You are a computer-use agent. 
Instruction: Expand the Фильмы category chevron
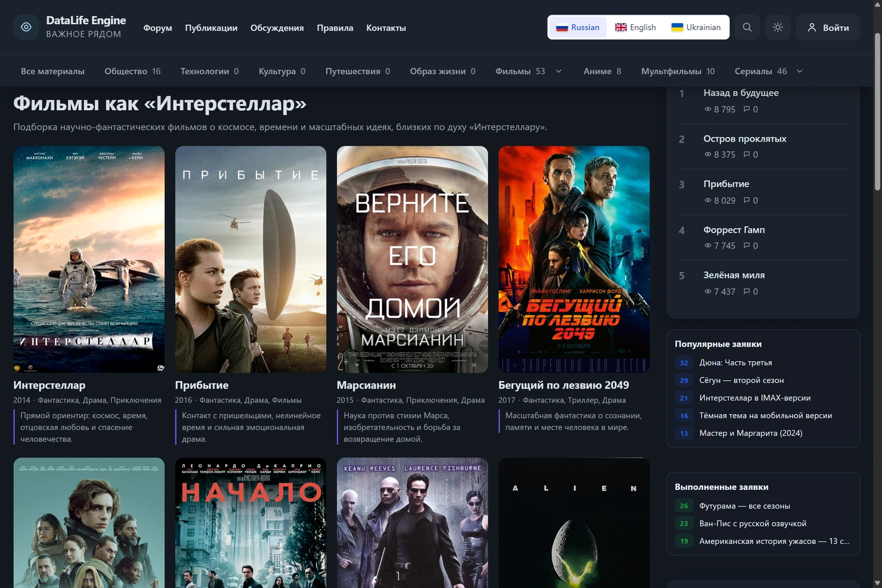(x=558, y=71)
